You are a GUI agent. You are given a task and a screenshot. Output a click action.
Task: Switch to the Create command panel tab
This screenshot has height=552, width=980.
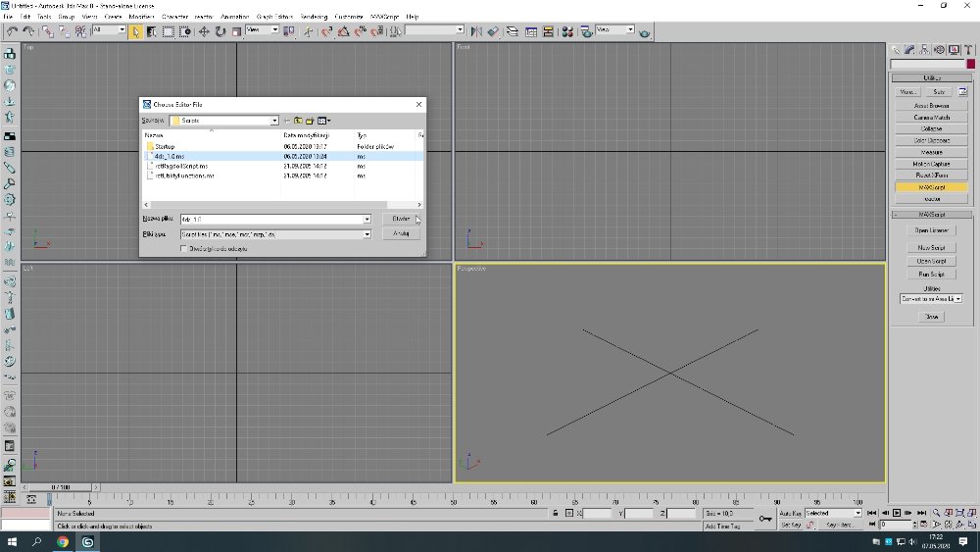896,49
